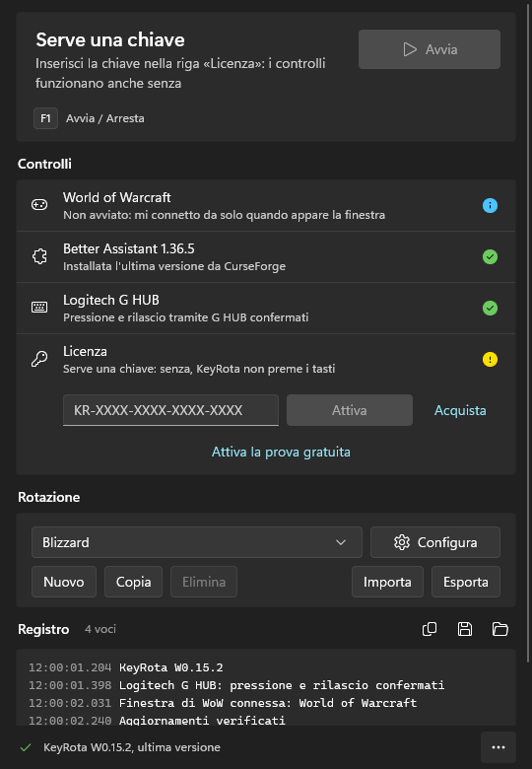532x769 pixels.
Task: Click the status text KeyRota W0.15.2, ultima versione
Action: coord(132,747)
